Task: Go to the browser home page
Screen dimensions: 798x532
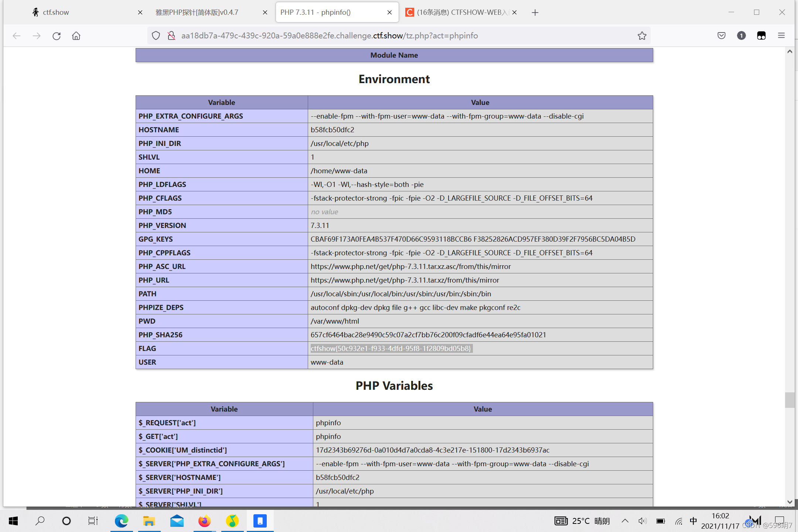Action: pos(76,36)
